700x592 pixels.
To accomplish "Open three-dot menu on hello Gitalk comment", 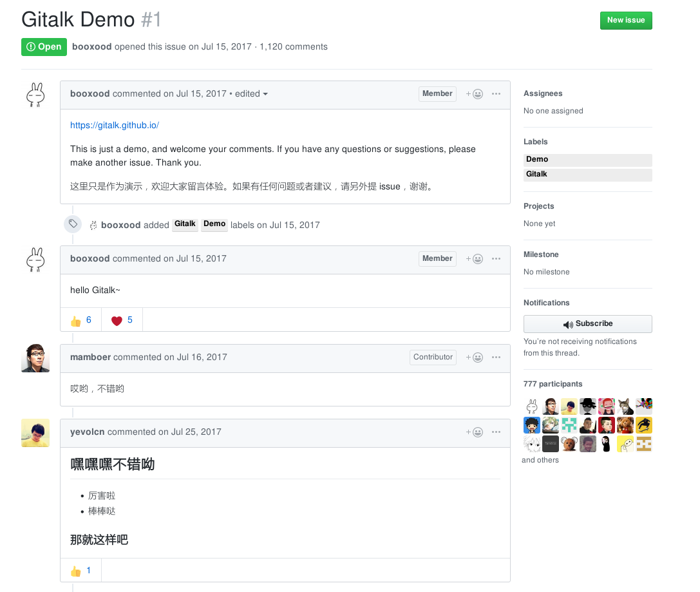I will pyautogui.click(x=496, y=259).
